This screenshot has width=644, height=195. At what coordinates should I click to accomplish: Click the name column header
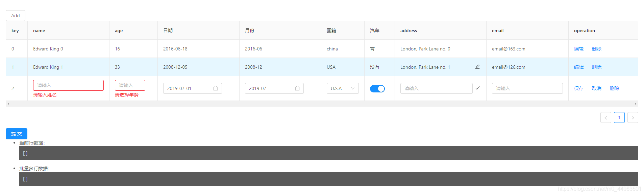tap(68, 30)
